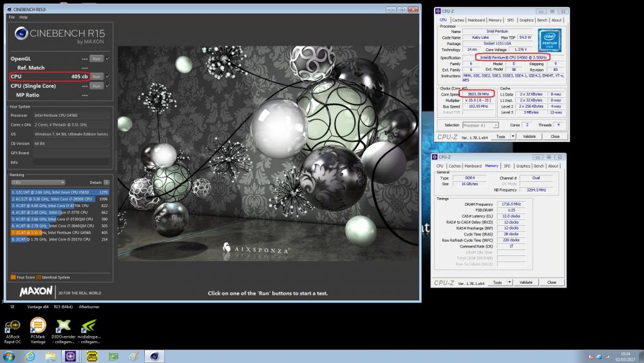Open Bench tab in top CPU-Z window
This screenshot has height=363, width=644.
(x=542, y=20)
